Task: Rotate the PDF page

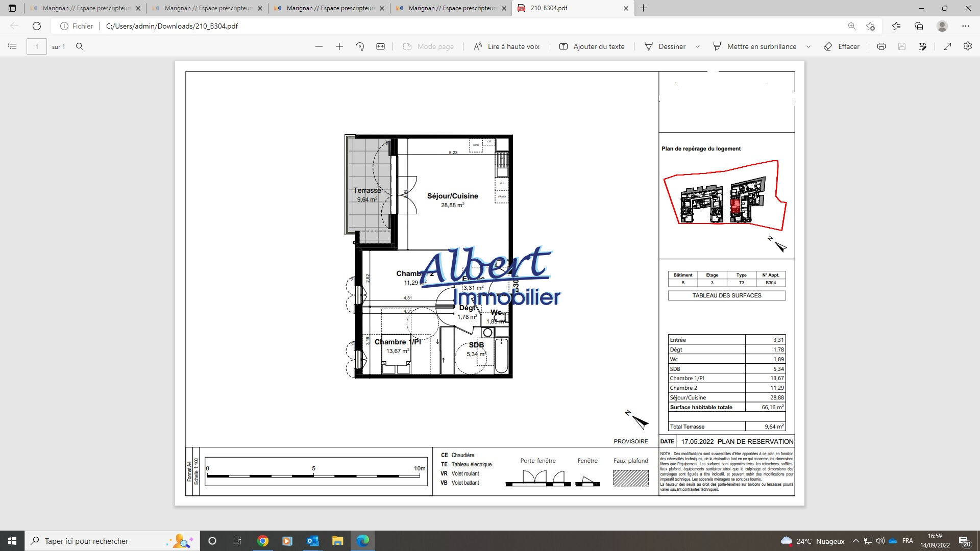Action: tap(360, 46)
